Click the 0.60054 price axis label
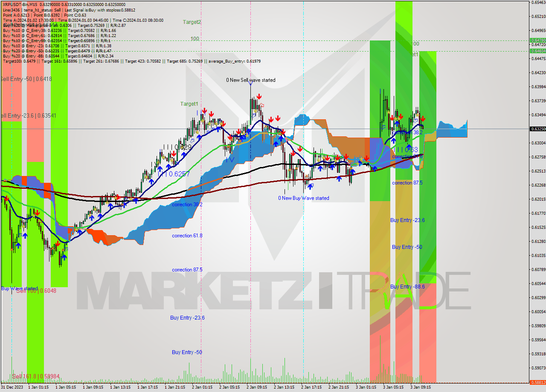Screen dimensions: 546x392 tap(538, 312)
